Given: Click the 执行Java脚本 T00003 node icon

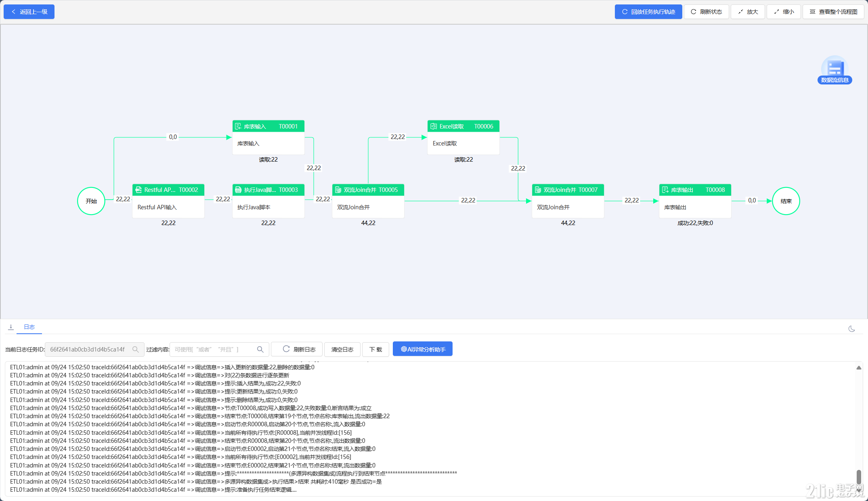Looking at the screenshot, I should pyautogui.click(x=238, y=190).
